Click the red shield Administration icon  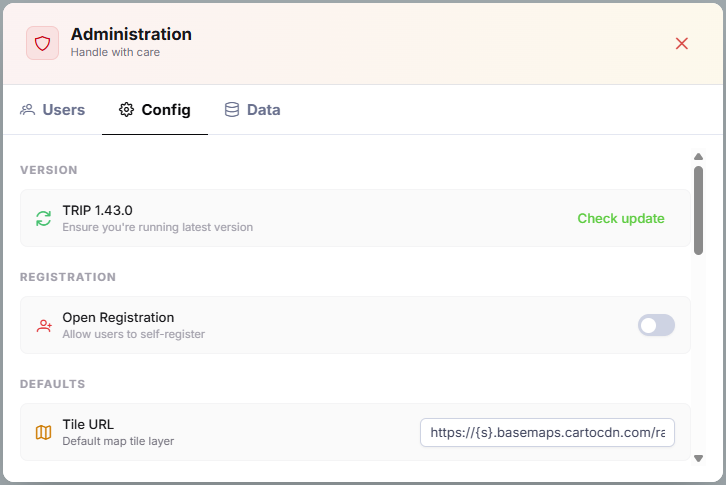click(x=42, y=43)
